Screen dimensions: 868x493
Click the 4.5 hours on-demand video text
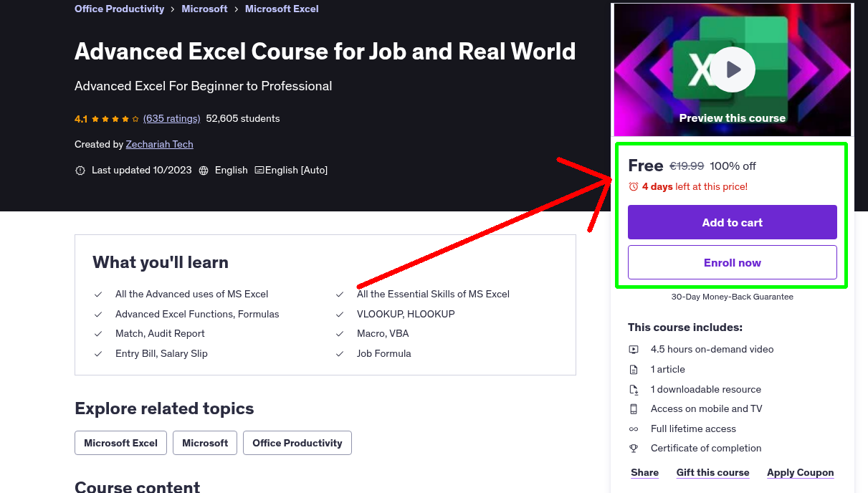click(x=712, y=350)
